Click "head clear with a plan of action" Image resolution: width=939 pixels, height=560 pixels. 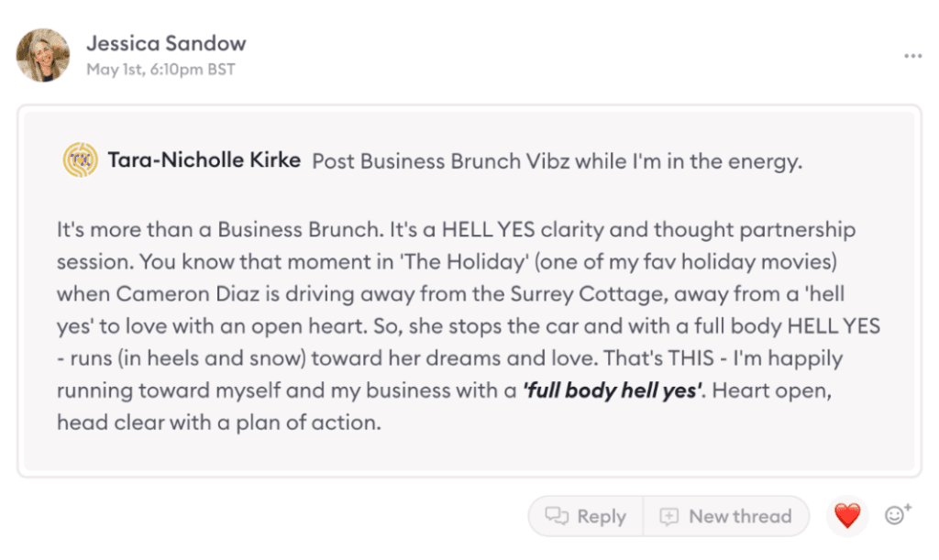tap(216, 423)
